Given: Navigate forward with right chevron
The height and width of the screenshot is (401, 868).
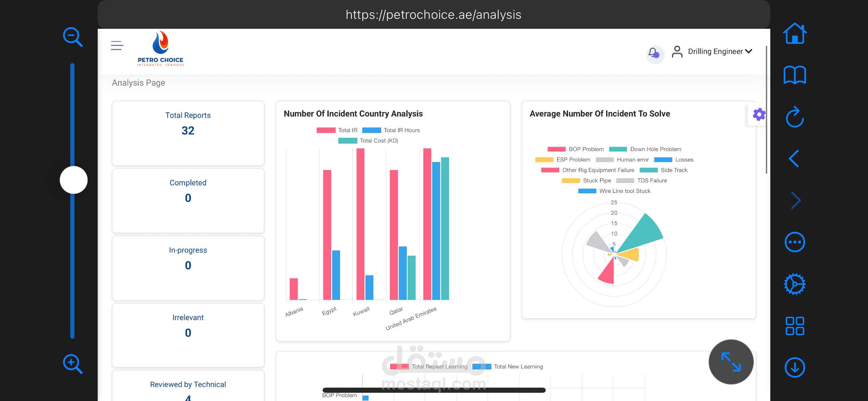Looking at the screenshot, I should (796, 200).
